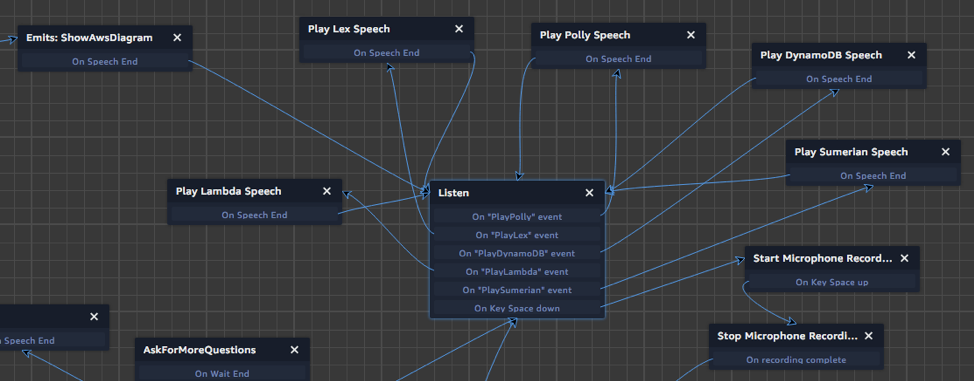Close the Play DynamoDB Speech state

tap(911, 55)
